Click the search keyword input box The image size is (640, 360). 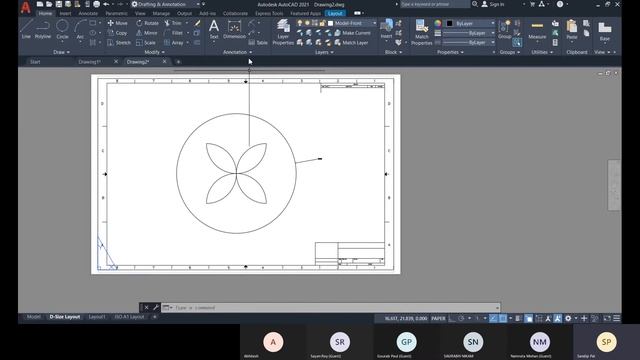[435, 4]
